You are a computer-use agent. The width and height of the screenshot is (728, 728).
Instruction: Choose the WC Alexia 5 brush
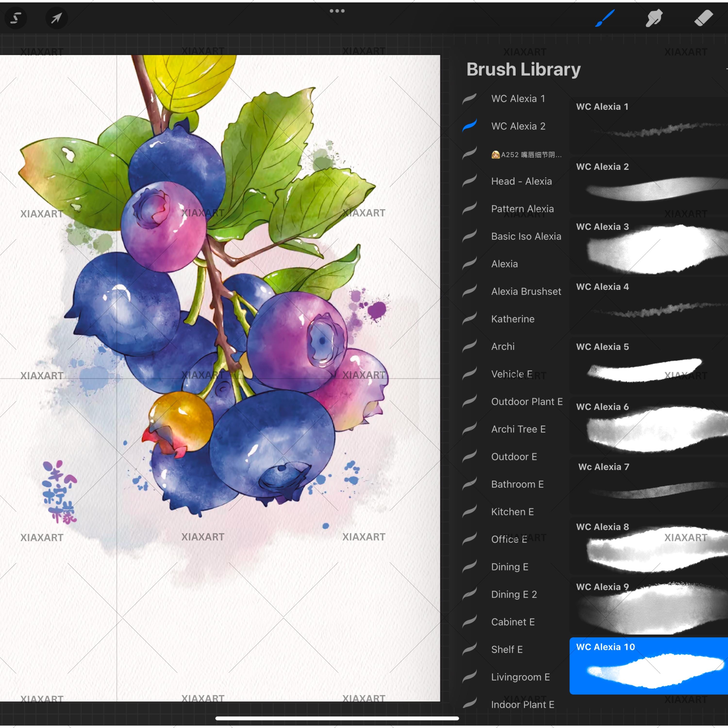pos(648,365)
